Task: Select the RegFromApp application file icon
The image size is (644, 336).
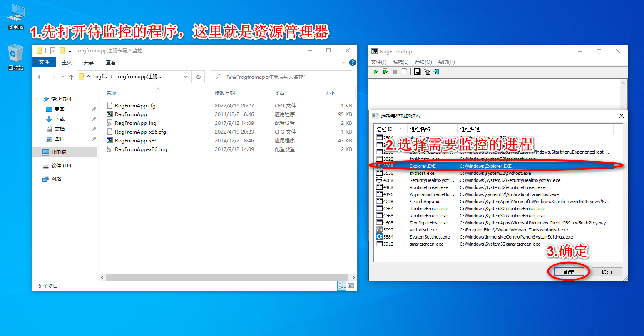Action: coord(110,114)
